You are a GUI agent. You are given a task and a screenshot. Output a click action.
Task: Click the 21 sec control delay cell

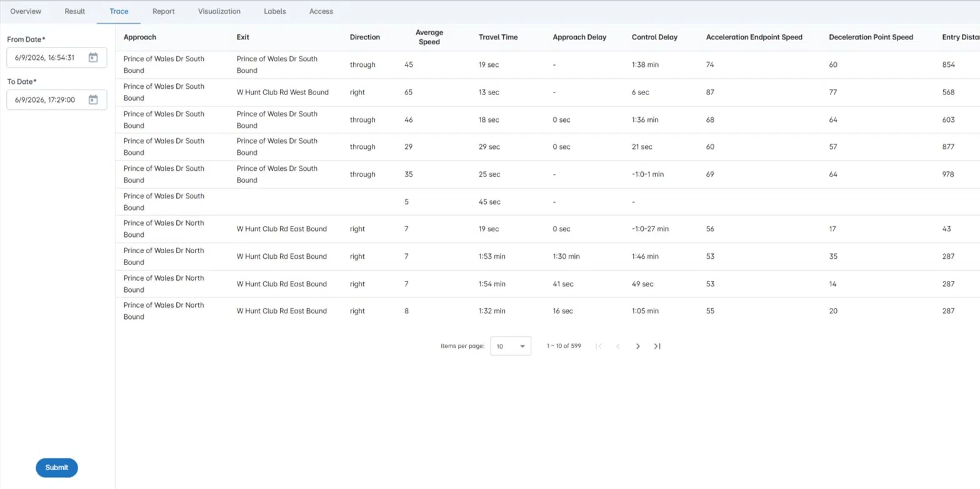(642, 147)
